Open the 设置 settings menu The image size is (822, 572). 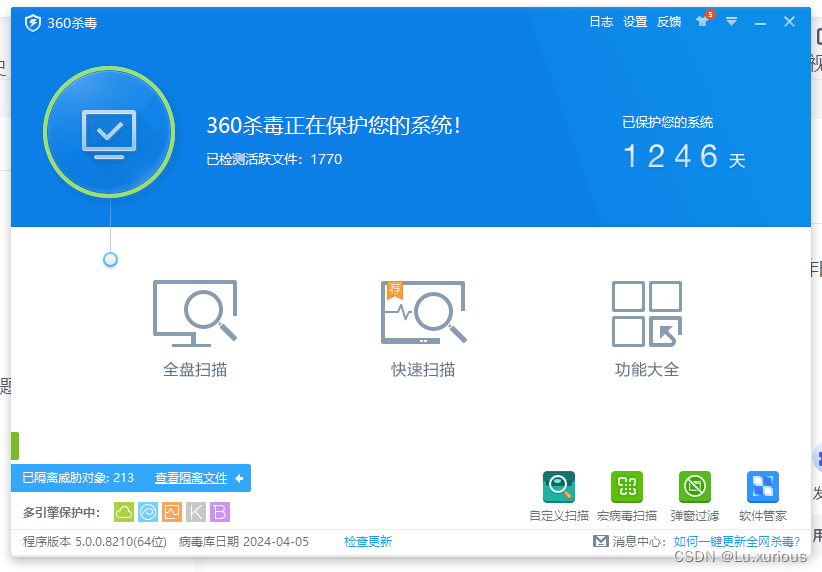click(635, 22)
